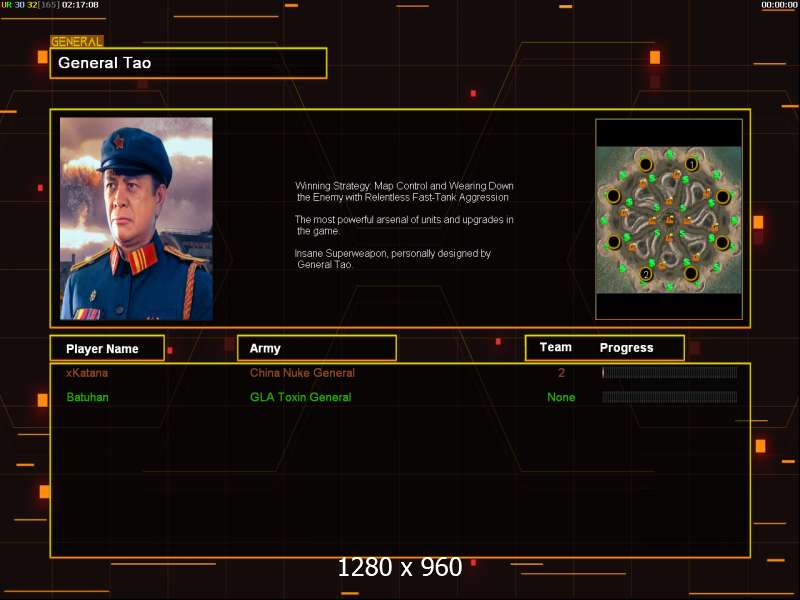This screenshot has height=600, width=800.
Task: Click the Insane Superweapon description line
Action: click(393, 259)
